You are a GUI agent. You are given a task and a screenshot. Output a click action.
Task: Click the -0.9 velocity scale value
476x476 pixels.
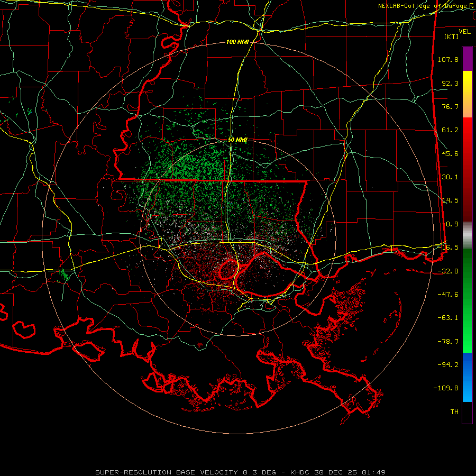450,224
